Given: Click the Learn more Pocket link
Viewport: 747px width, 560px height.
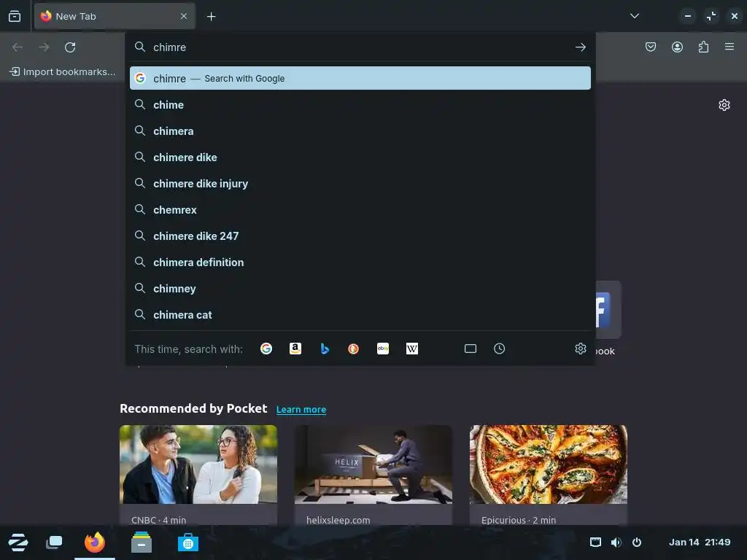Looking at the screenshot, I should (301, 410).
